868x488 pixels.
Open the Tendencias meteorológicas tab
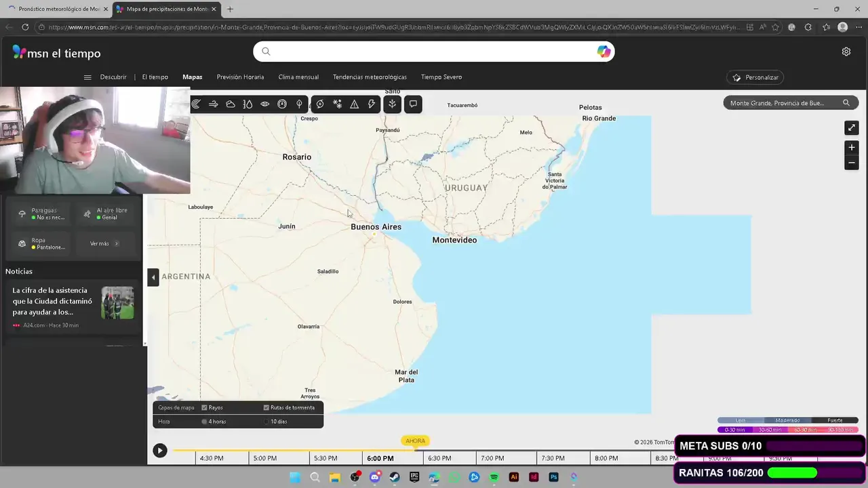pyautogui.click(x=370, y=77)
